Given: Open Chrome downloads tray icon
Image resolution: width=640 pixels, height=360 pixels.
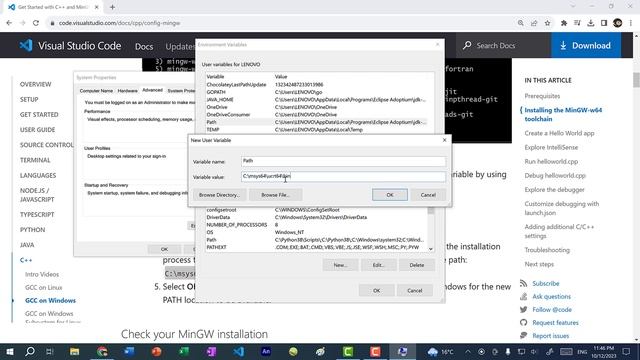Looking at the screenshot, I should click(x=591, y=23).
